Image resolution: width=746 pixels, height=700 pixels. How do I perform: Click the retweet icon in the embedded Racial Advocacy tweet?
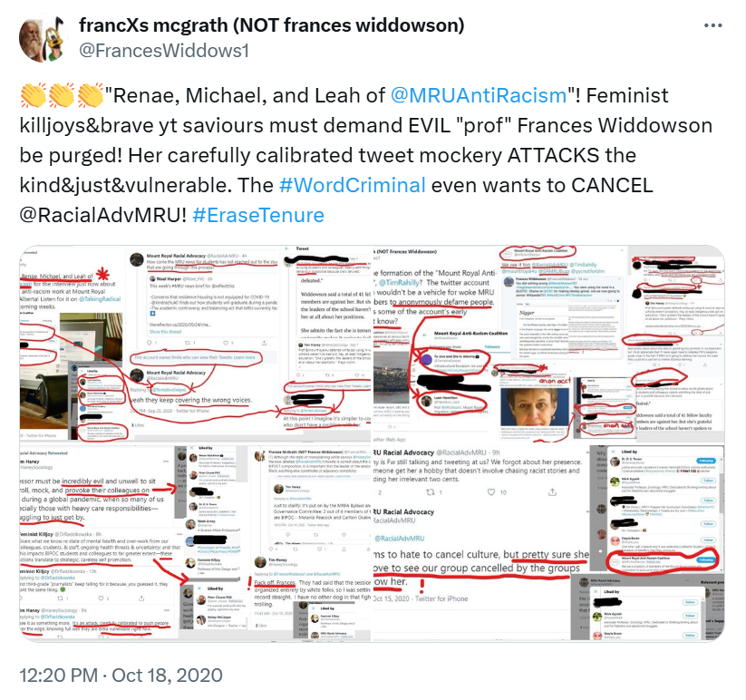click(x=430, y=492)
